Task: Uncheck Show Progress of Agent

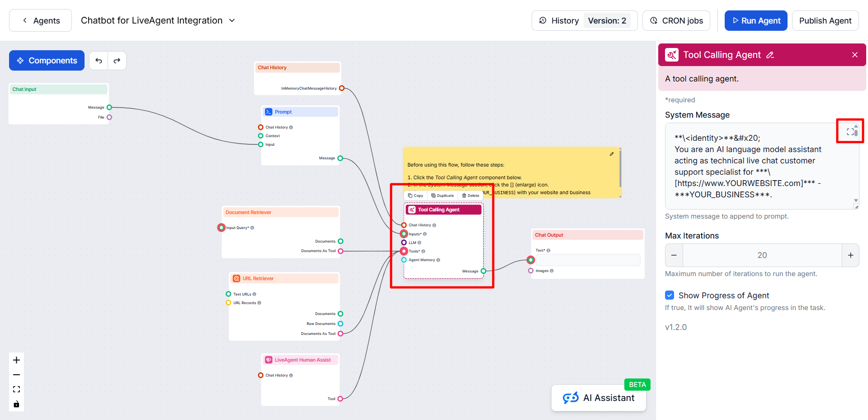Action: 670,295
